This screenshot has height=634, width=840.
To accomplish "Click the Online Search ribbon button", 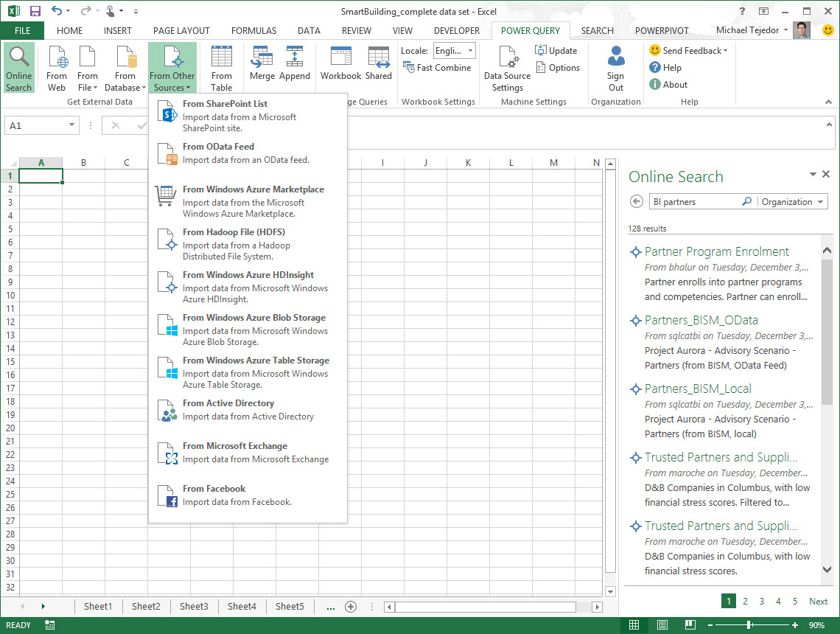I will (x=18, y=68).
